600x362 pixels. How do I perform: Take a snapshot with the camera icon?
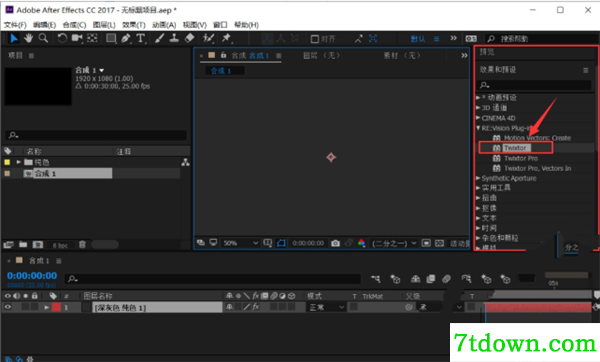335,243
